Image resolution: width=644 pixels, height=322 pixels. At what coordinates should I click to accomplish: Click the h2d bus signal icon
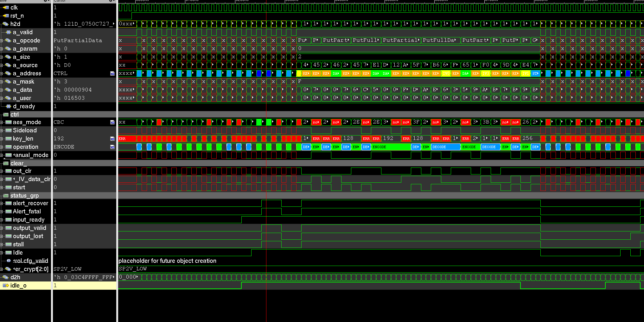pyautogui.click(x=6, y=24)
